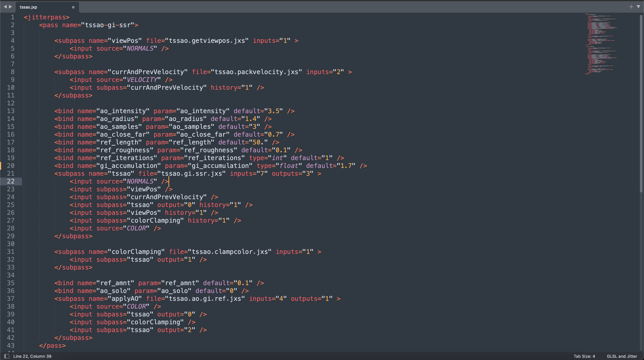Go back with the left tab arrow
The height and width of the screenshot is (360, 644).
pos(5,7)
